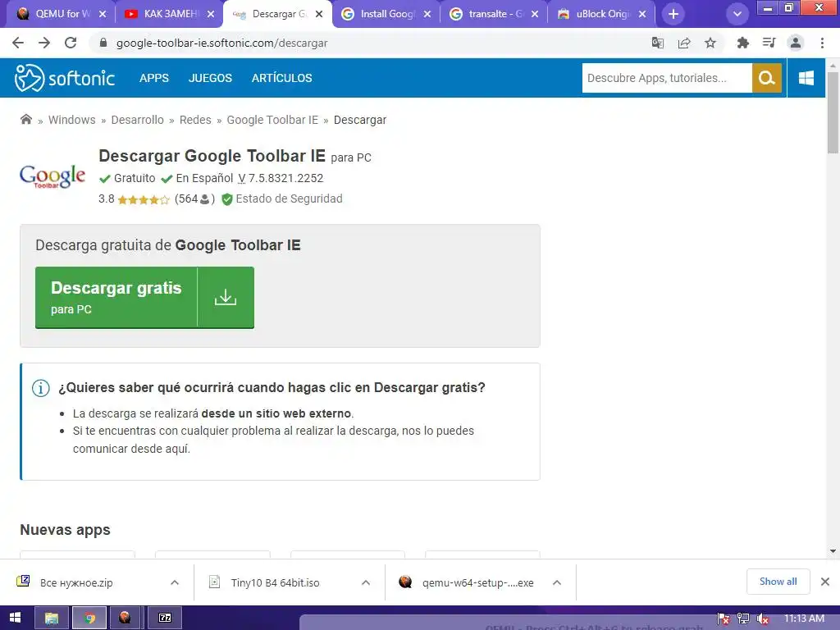Open Chrome three-dot menu
The image size is (840, 630).
822,43
